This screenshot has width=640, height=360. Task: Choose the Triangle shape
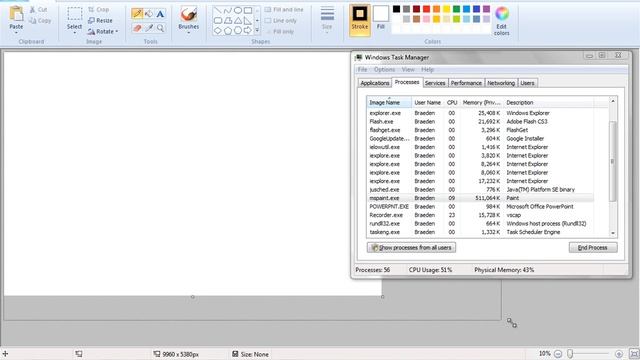click(x=238, y=20)
